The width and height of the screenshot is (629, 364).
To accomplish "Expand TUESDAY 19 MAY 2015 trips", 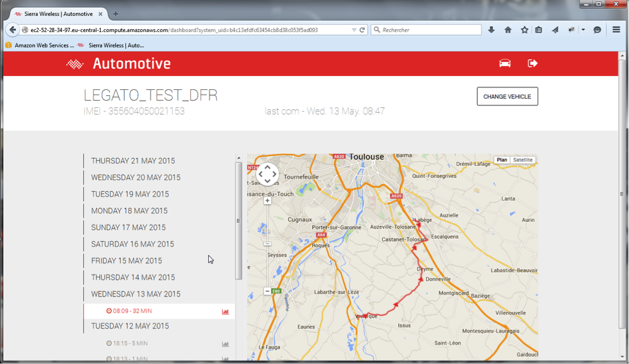I will 130,194.
